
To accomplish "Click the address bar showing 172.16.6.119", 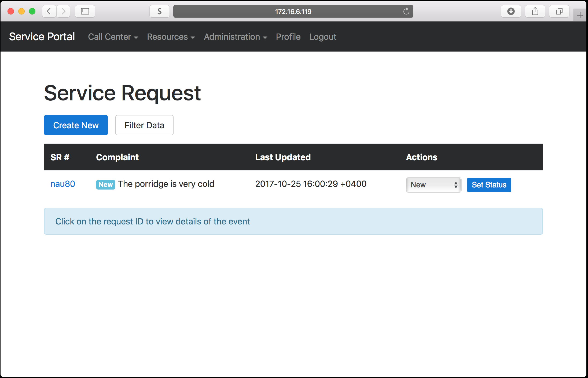I will [x=293, y=11].
